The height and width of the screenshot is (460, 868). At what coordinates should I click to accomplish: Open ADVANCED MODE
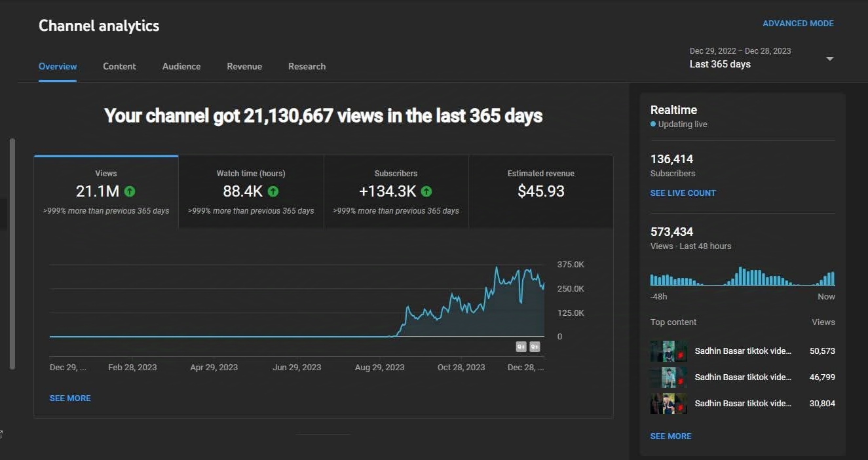[x=798, y=23]
